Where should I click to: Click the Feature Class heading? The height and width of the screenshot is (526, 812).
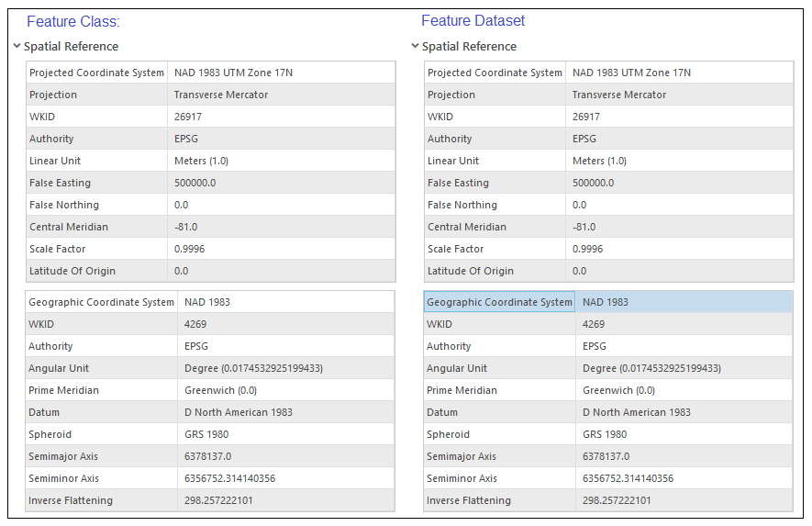click(x=73, y=21)
